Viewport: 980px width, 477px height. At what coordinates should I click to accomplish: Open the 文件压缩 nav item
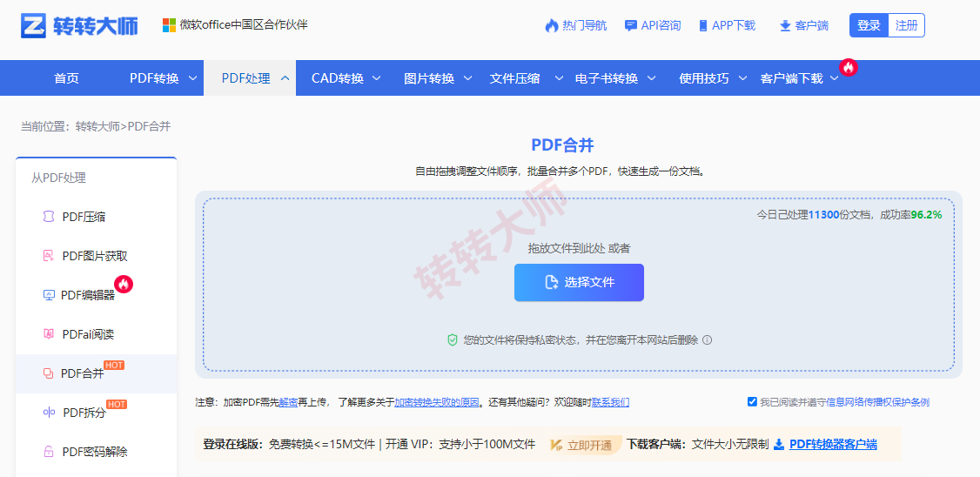[x=515, y=78]
